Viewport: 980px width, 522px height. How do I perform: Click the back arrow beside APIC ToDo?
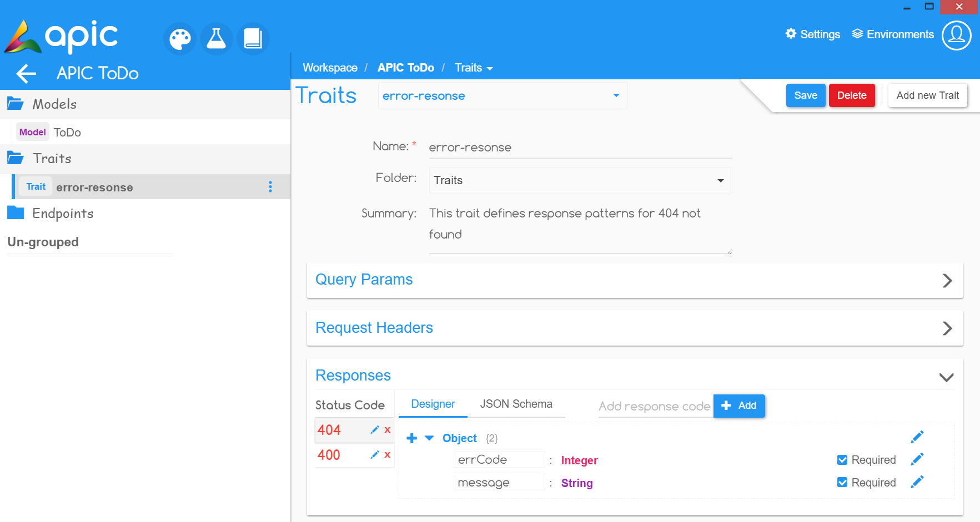26,73
